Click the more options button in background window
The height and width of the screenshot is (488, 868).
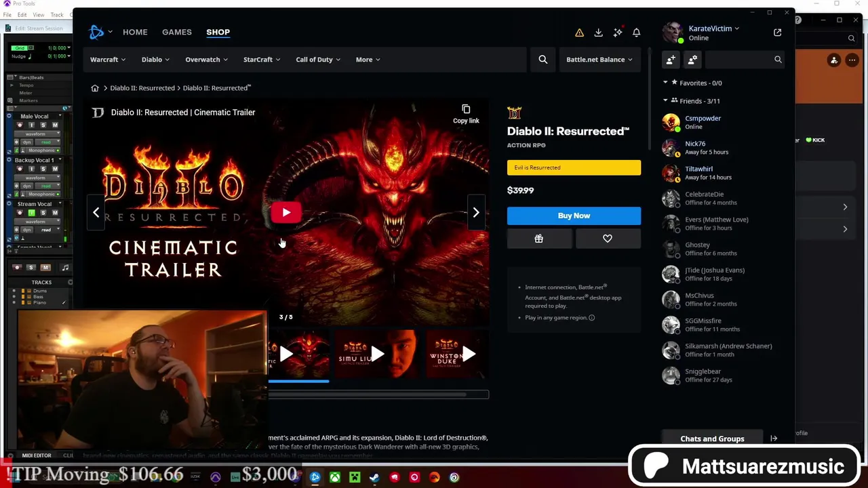point(852,60)
